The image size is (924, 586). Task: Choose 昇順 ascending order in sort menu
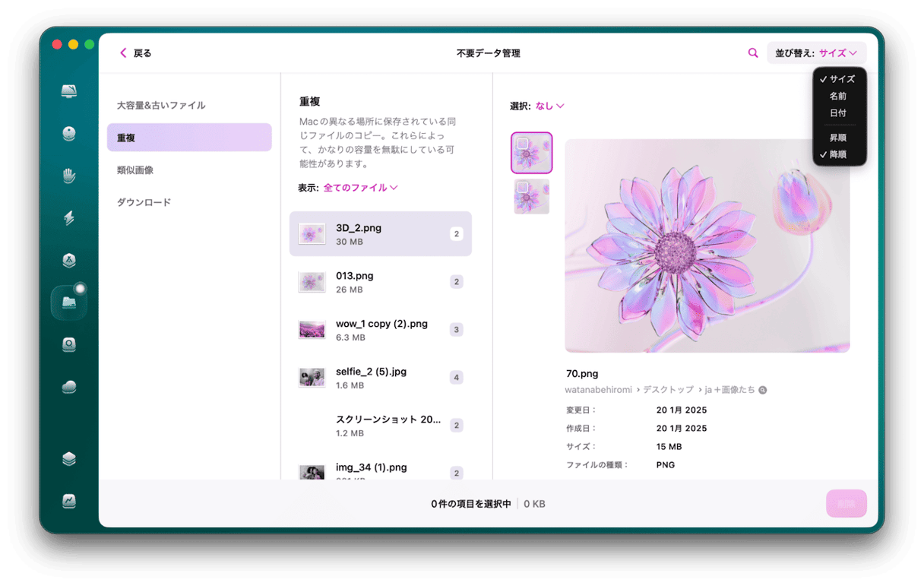[x=838, y=138]
